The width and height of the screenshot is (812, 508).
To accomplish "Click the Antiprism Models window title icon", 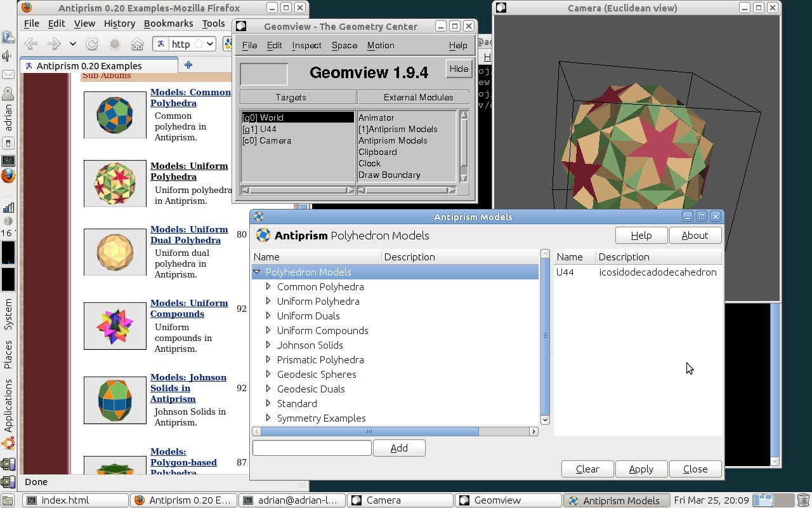I will point(259,217).
